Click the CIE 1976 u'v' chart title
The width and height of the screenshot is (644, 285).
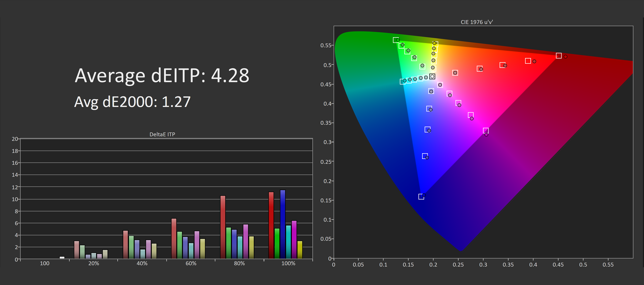477,22
